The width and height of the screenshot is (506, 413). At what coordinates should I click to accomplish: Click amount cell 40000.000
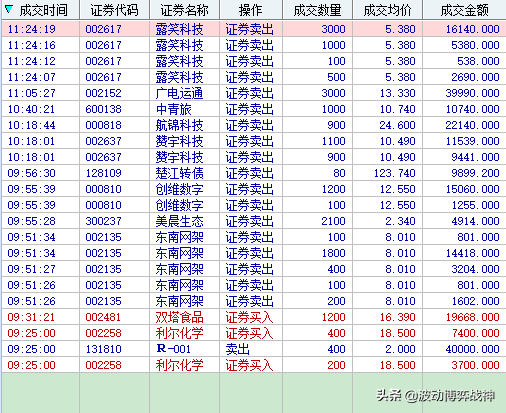pyautogui.click(x=472, y=349)
